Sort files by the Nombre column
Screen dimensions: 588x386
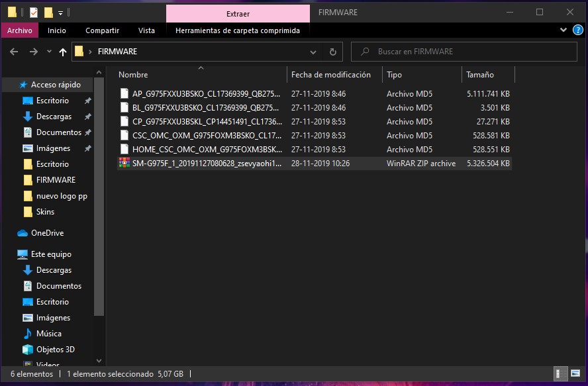[x=201, y=75]
